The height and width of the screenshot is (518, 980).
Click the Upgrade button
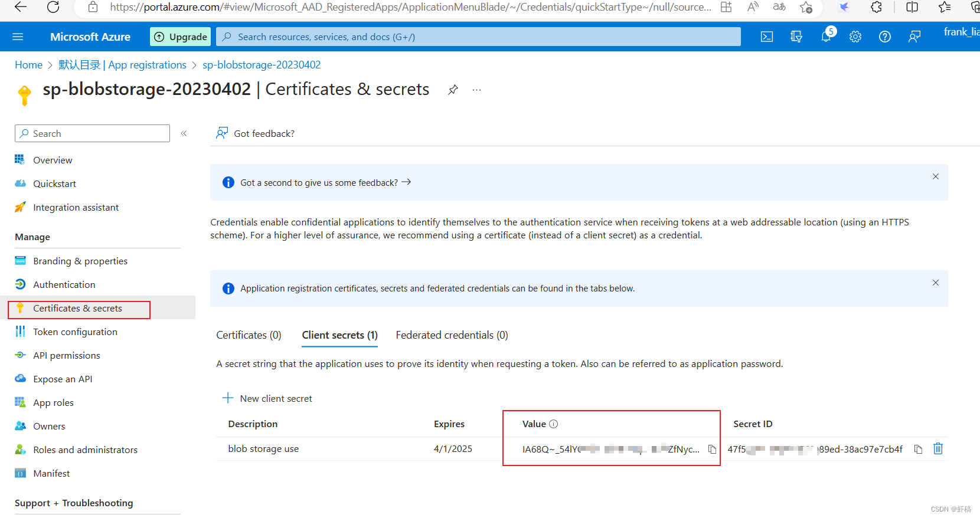point(181,37)
